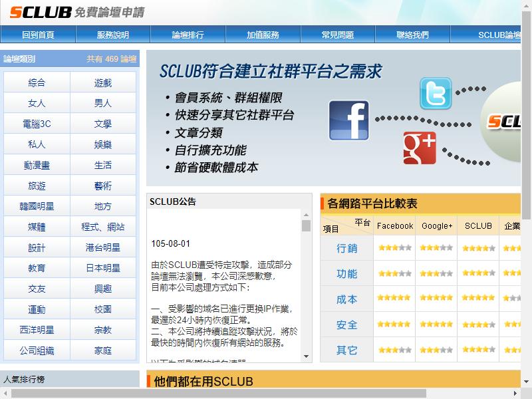Select the 宗教 category
Screen dimensions: 532x399
pyautogui.click(x=103, y=330)
